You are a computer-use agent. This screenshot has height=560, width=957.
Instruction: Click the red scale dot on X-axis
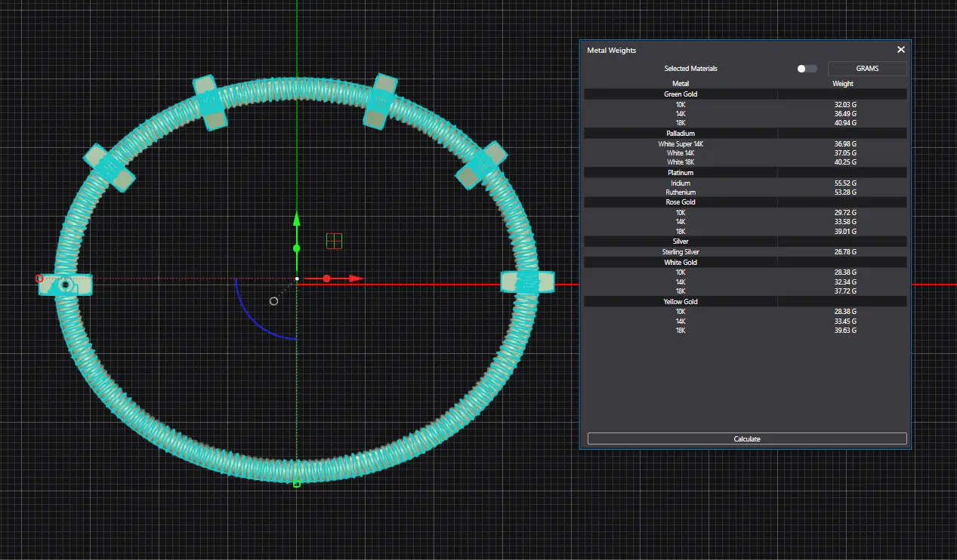[x=327, y=278]
